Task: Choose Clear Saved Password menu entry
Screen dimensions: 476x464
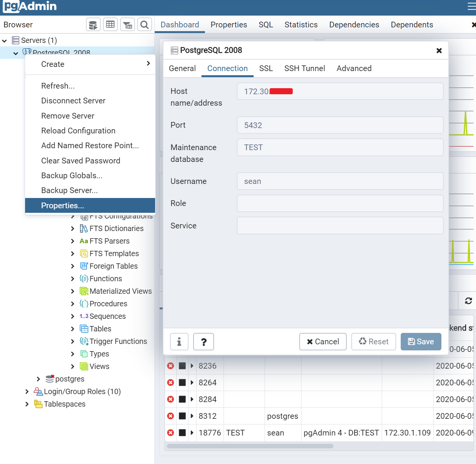Action: pyautogui.click(x=90, y=161)
